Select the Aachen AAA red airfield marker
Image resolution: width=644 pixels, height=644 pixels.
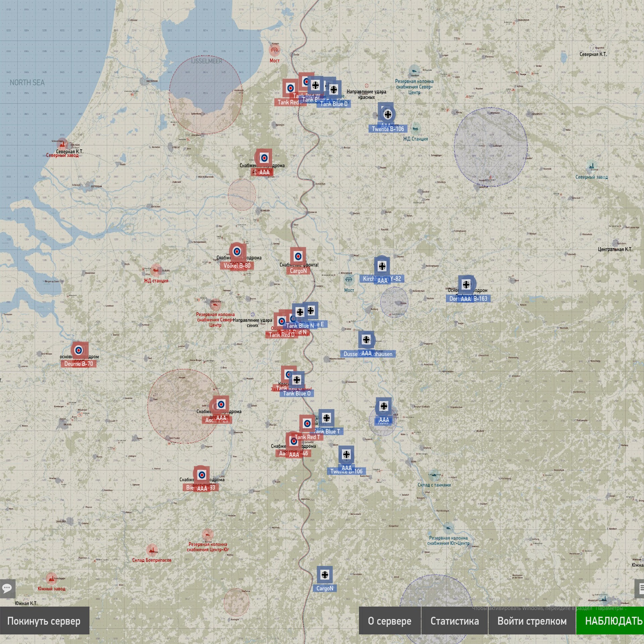click(x=294, y=441)
